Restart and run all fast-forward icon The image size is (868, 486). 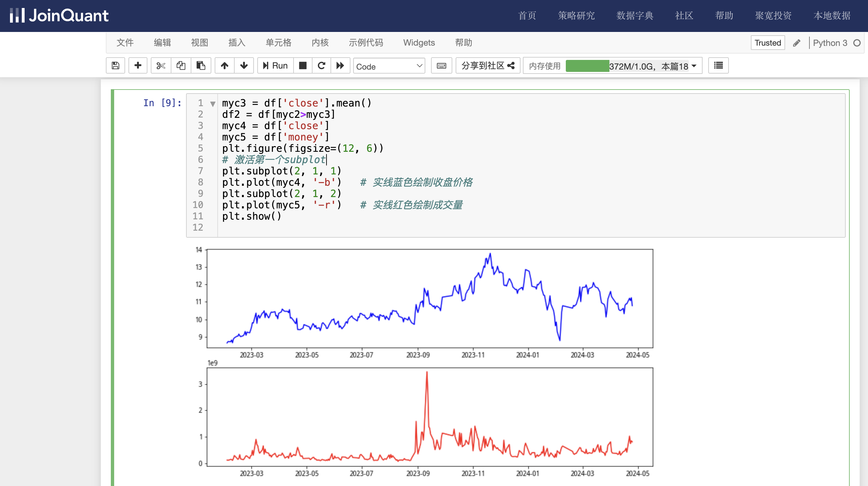click(x=340, y=65)
